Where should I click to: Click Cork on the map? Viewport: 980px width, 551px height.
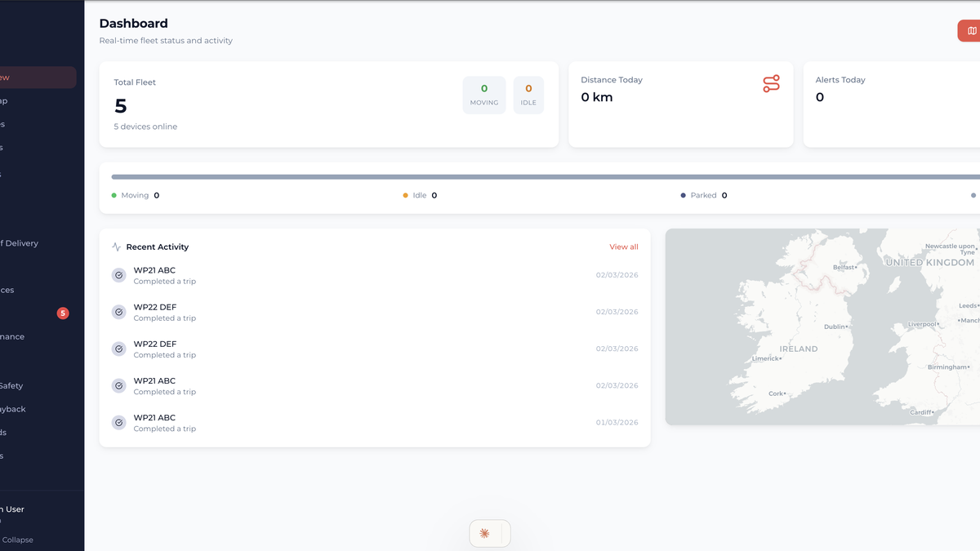coord(777,393)
